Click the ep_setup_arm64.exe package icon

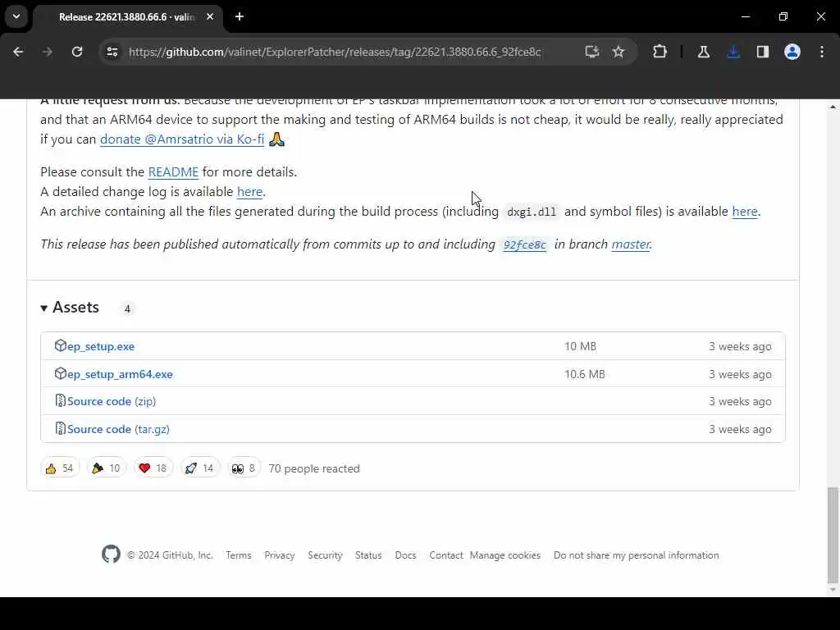60,373
